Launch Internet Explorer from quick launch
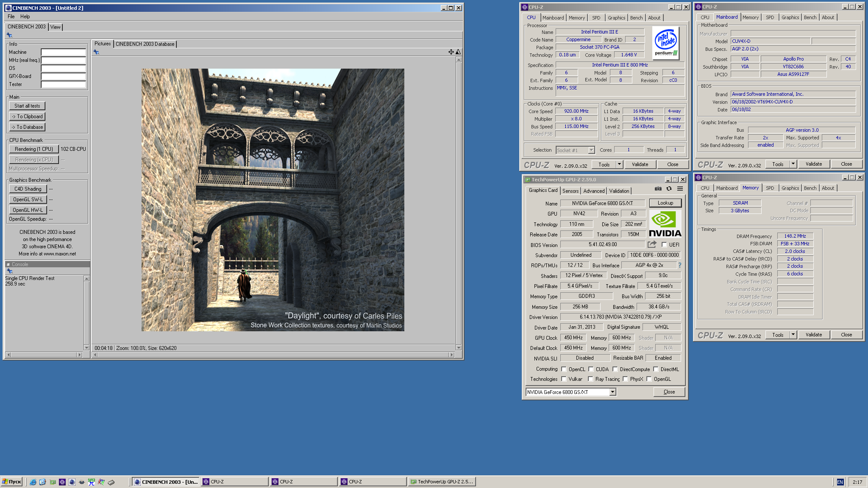Image resolution: width=868 pixels, height=488 pixels. coord(33,482)
